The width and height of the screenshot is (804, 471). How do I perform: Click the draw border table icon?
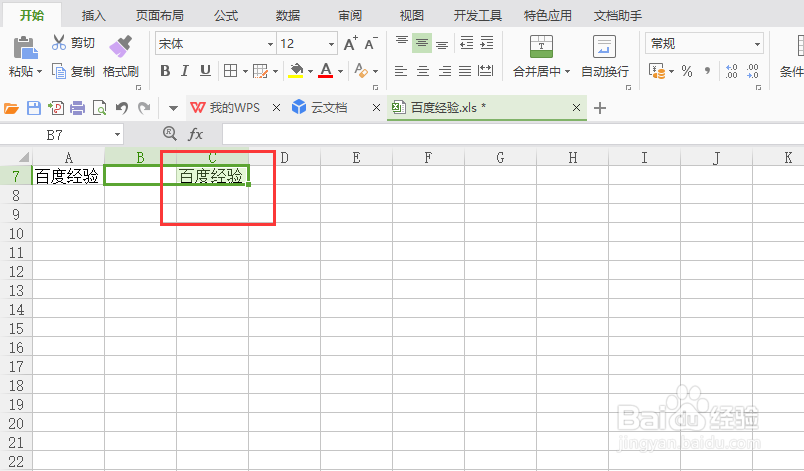click(260, 71)
